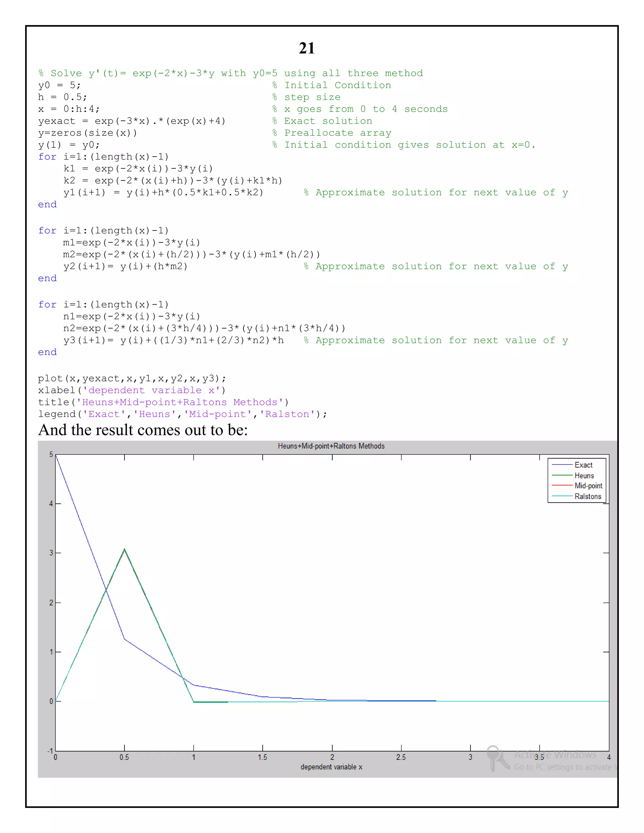Click the first comment line '% Solve y'(t)='
The width and height of the screenshot is (644, 833).
click(x=230, y=73)
